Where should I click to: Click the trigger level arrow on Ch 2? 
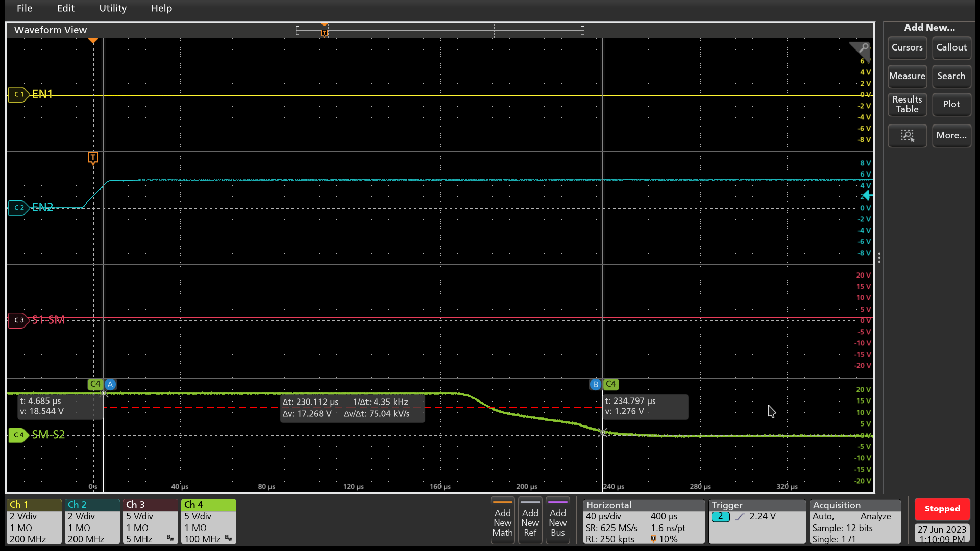[867, 196]
